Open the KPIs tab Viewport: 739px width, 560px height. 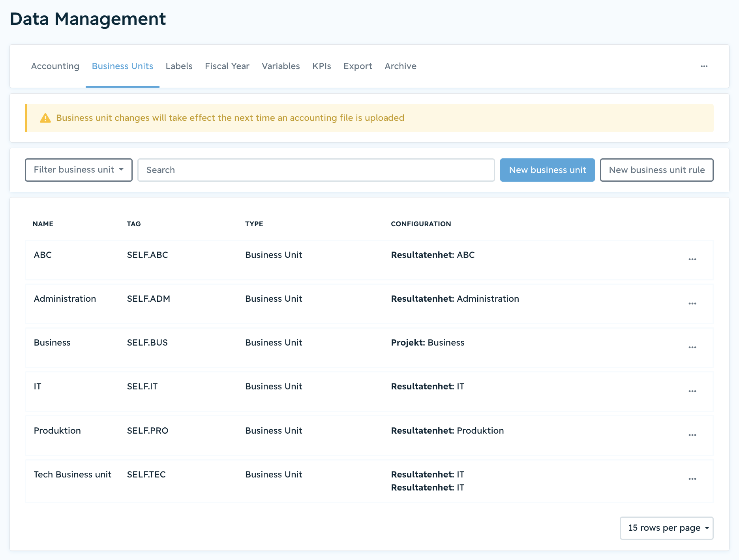coord(322,66)
